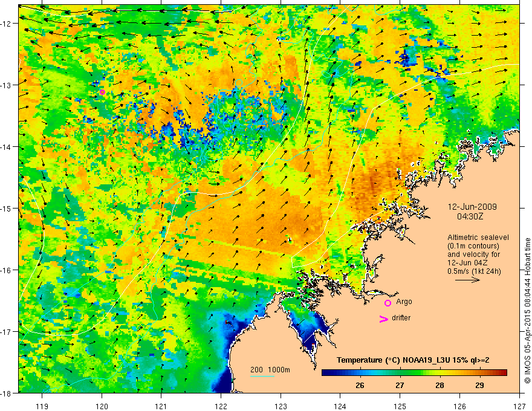532x411 pixels.
Task: Click the '12-Jun 04Z' text line
Action: (467, 263)
